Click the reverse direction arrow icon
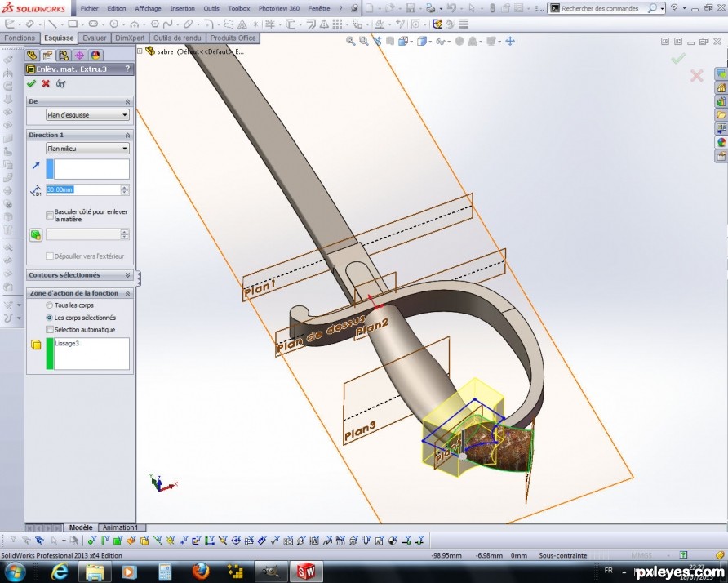 [36, 166]
